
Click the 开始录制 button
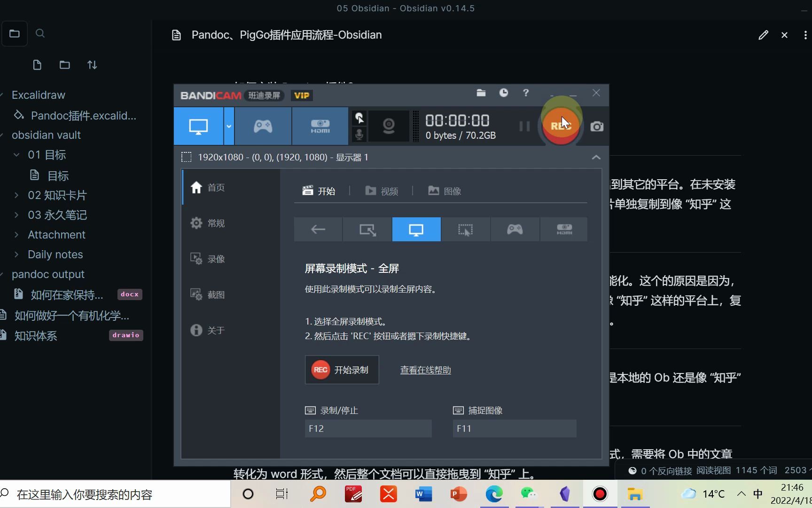(342, 370)
